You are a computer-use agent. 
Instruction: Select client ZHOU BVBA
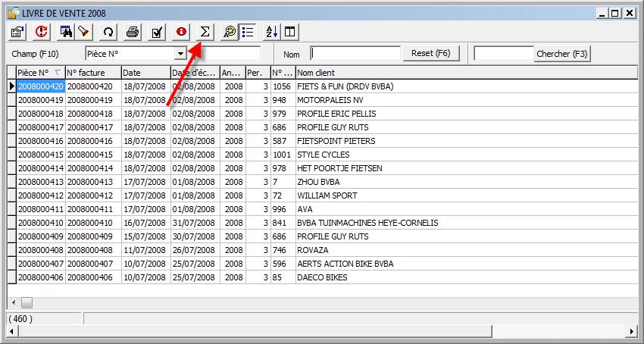click(x=318, y=182)
